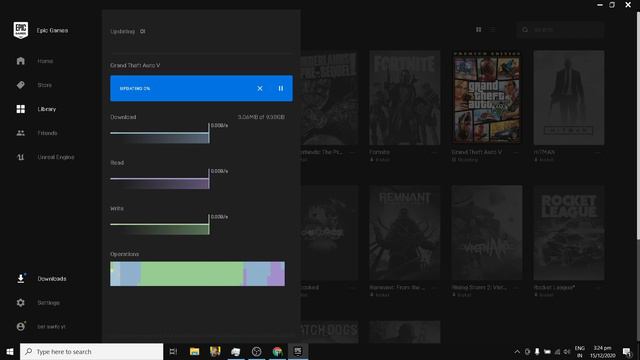Switch library to list view
The height and width of the screenshot is (360, 640).
492,30
